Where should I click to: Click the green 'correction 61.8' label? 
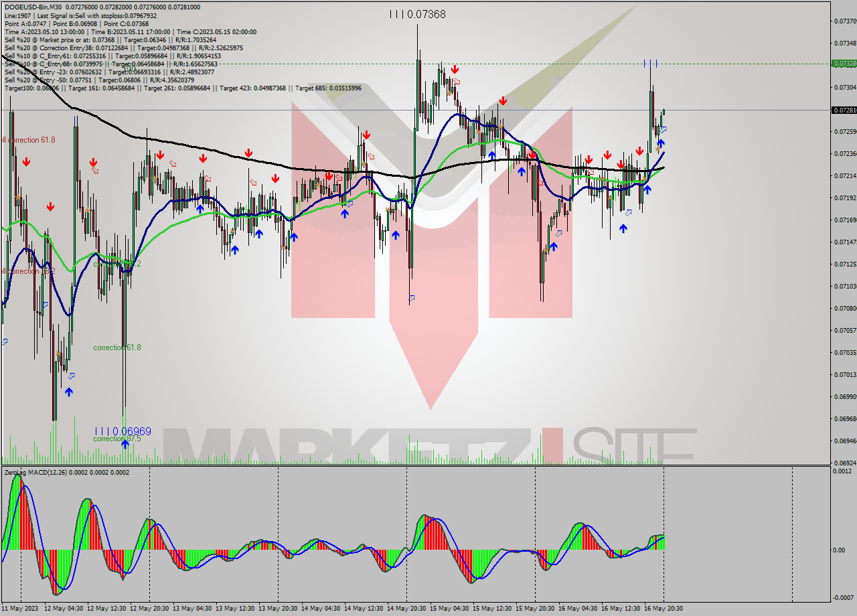click(117, 348)
